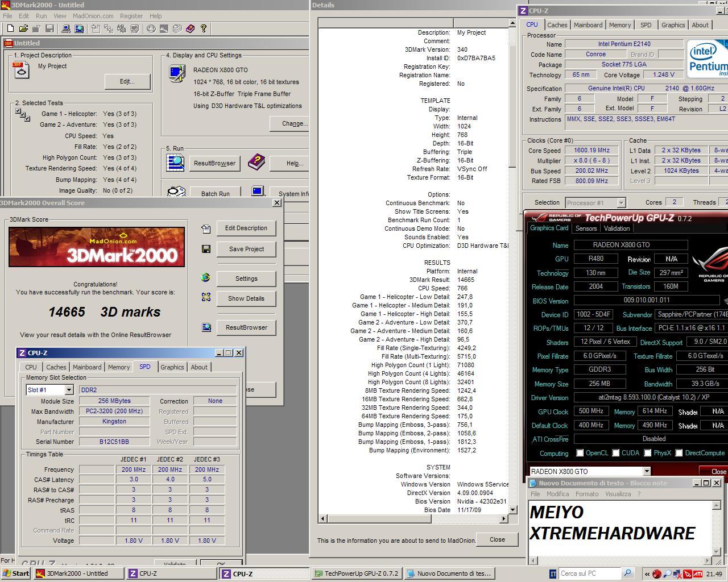728x582 pixels.
Task: Click the red cursor tray icon
Action: [688, 573]
